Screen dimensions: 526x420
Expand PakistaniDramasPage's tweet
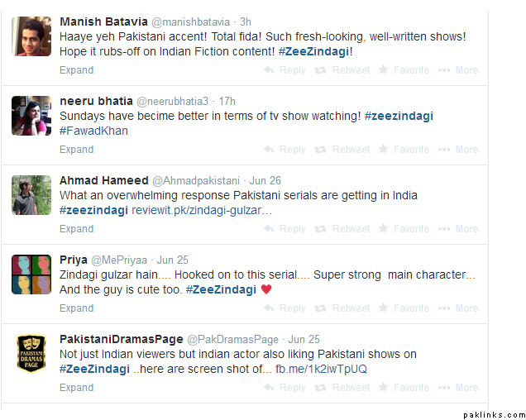(76, 388)
